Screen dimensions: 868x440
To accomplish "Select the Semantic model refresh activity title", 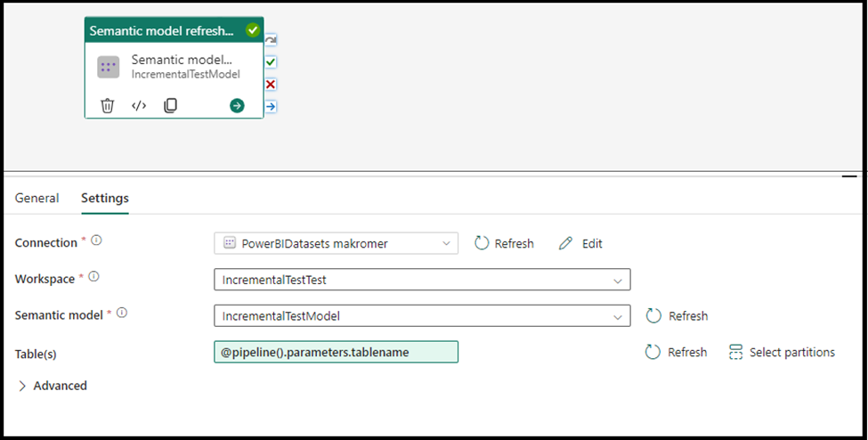I will 162,30.
